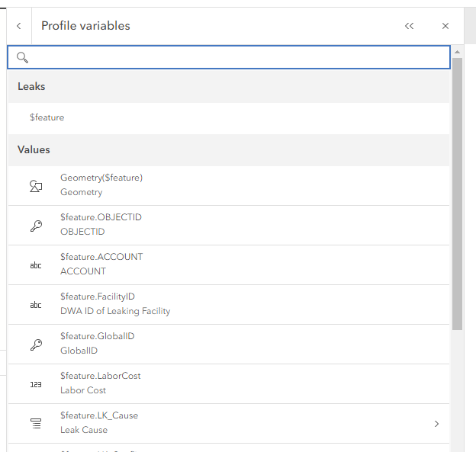Click the GlobalID key icon

click(x=35, y=344)
